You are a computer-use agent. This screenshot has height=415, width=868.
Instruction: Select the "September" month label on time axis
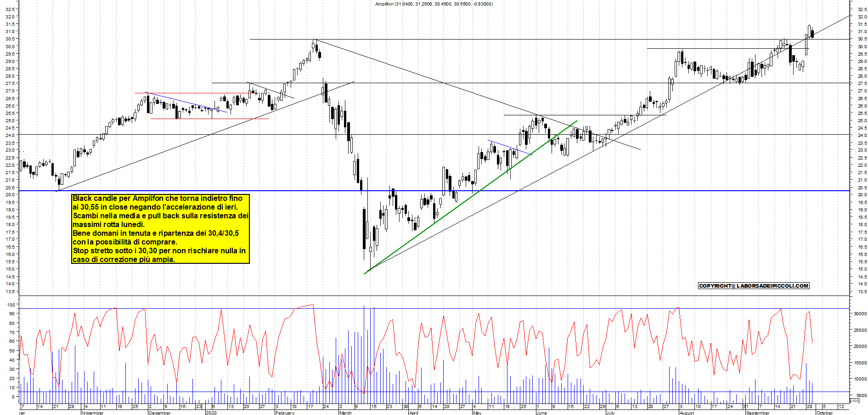758,413
